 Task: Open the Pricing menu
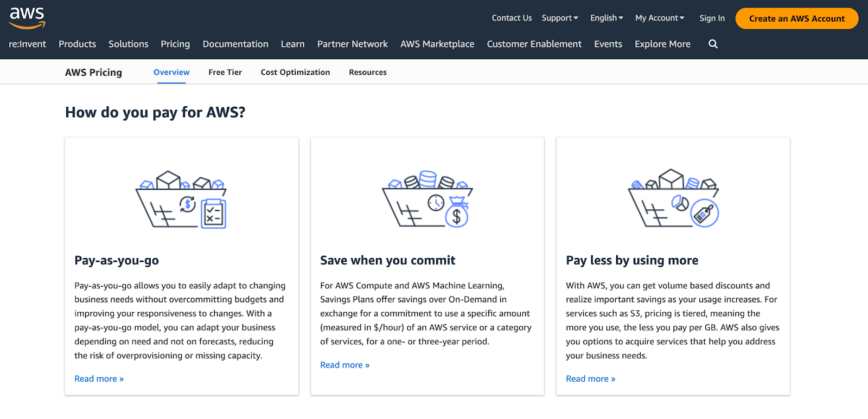[x=175, y=44]
